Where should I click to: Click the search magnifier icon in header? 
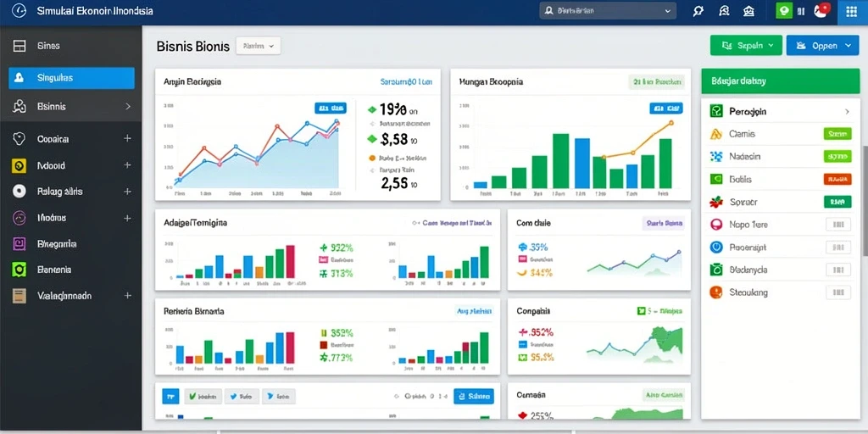pos(698,10)
